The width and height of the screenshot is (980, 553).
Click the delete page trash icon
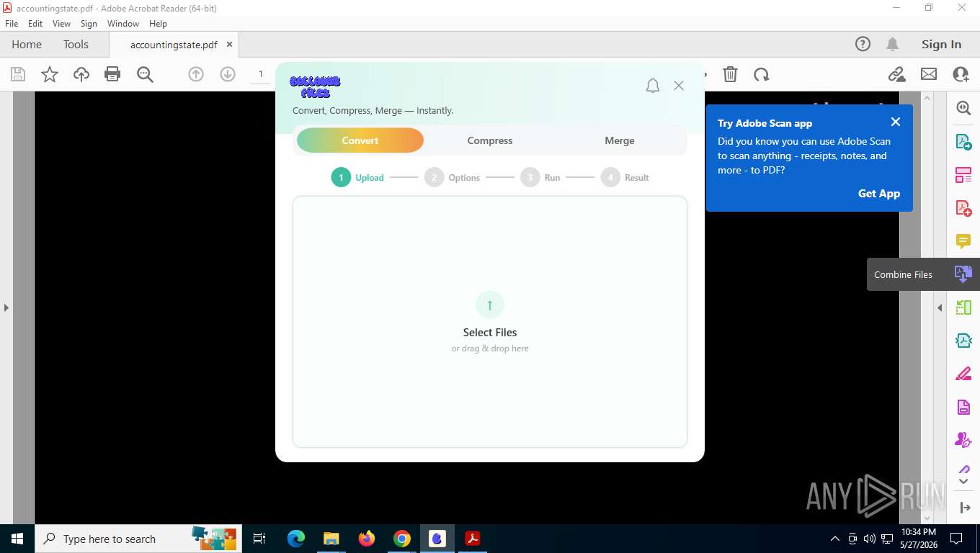pyautogui.click(x=730, y=74)
